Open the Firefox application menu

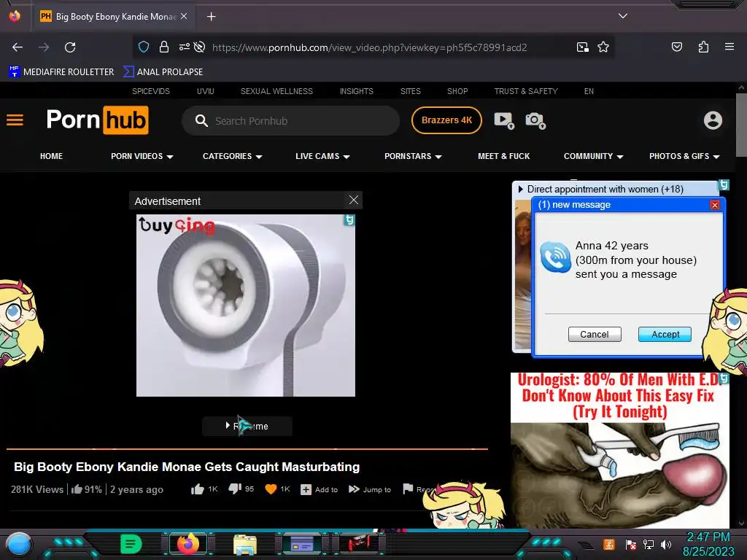(x=729, y=47)
